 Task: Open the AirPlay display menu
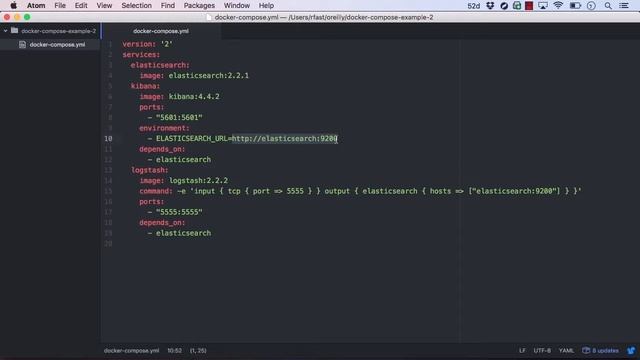click(x=543, y=6)
